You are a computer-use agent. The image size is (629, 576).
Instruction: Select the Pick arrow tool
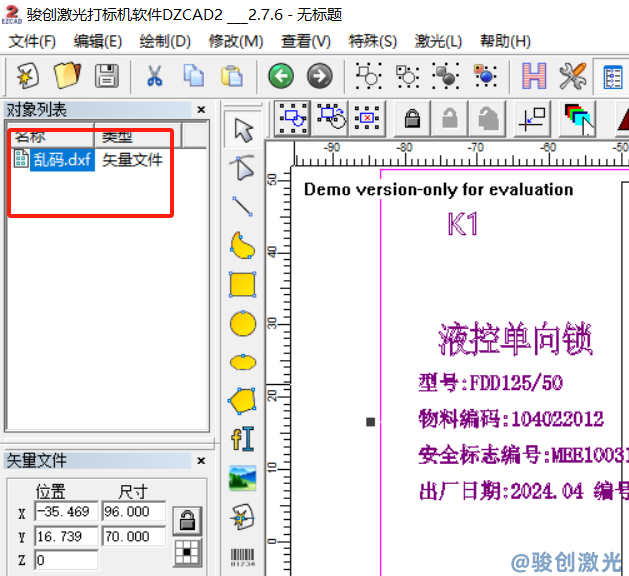click(243, 129)
